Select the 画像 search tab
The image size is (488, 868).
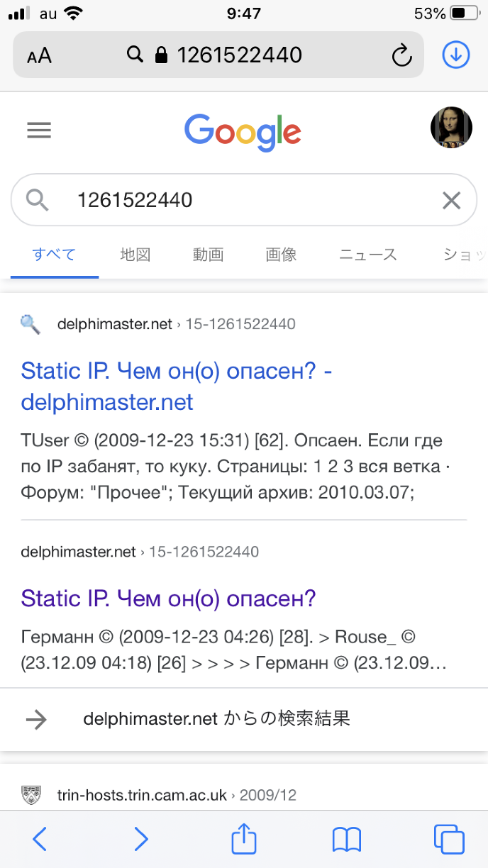pyautogui.click(x=281, y=255)
